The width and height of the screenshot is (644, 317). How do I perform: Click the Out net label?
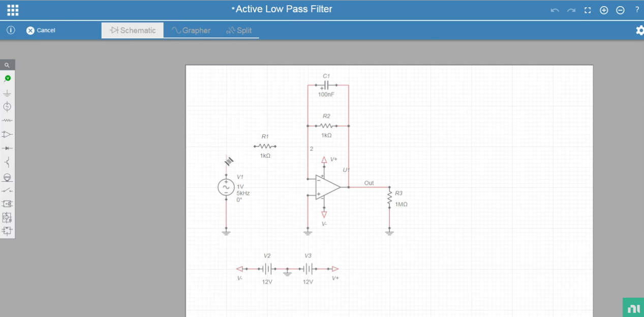tap(369, 183)
